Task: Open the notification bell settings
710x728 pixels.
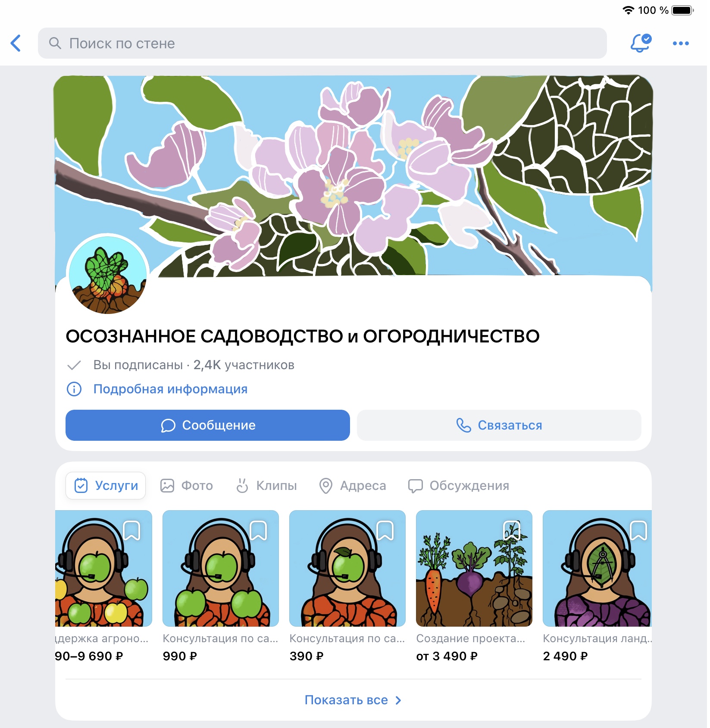Action: click(x=641, y=43)
